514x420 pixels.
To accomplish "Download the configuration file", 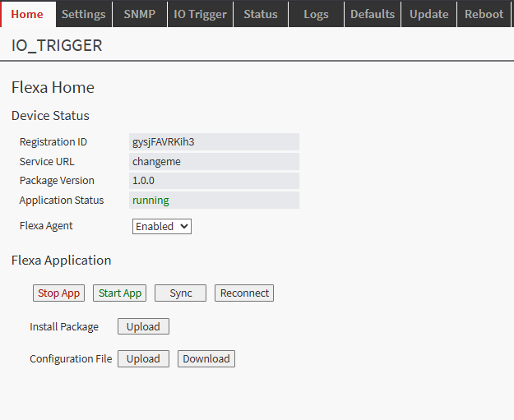I will (206, 359).
